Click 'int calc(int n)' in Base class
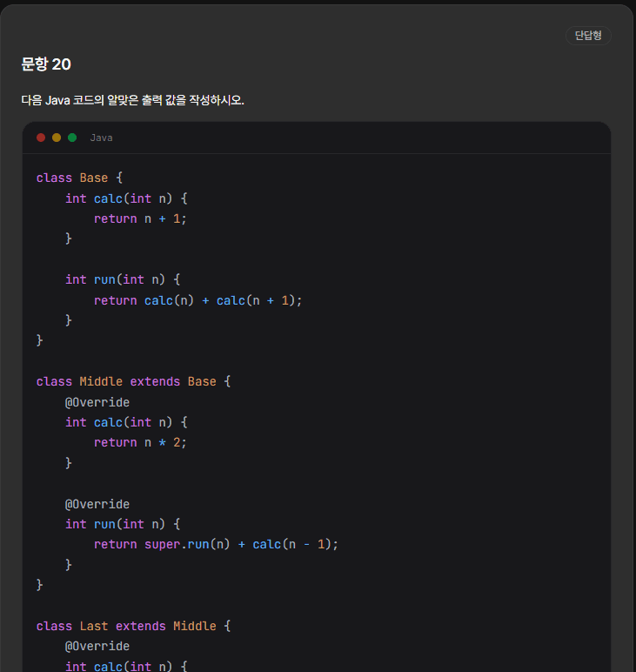Viewport: 636px width, 672px height. click(x=118, y=198)
